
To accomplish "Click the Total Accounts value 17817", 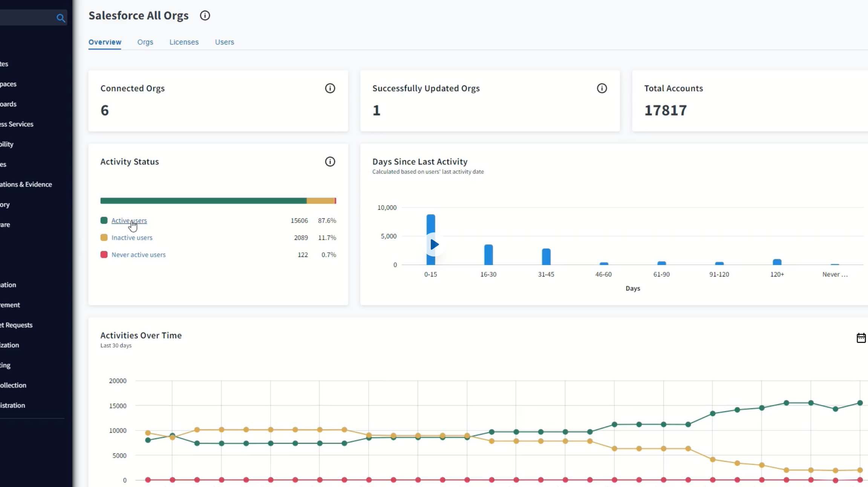I will coord(665,110).
